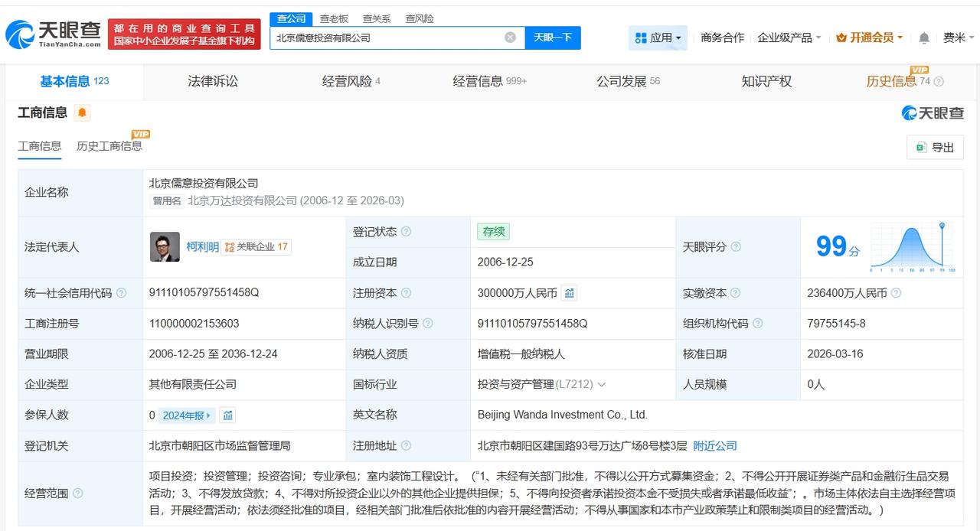Viewport: 980px width, 531px height.
Task: Click registration number 110000002153603
Action: tap(194, 324)
